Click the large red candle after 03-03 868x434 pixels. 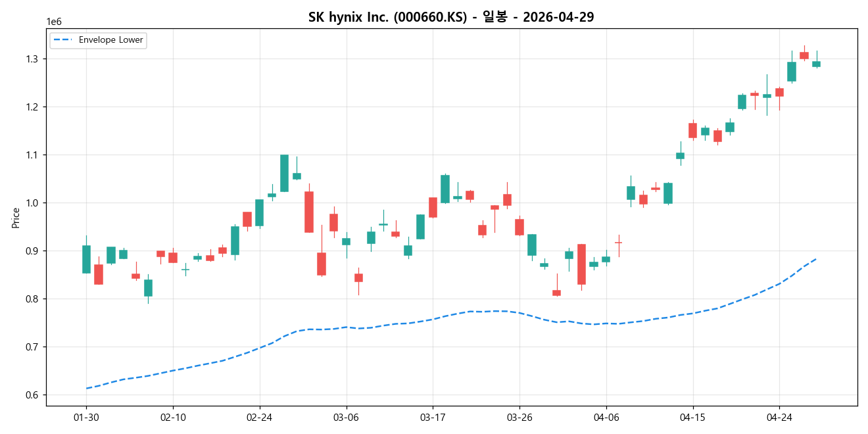(309, 210)
